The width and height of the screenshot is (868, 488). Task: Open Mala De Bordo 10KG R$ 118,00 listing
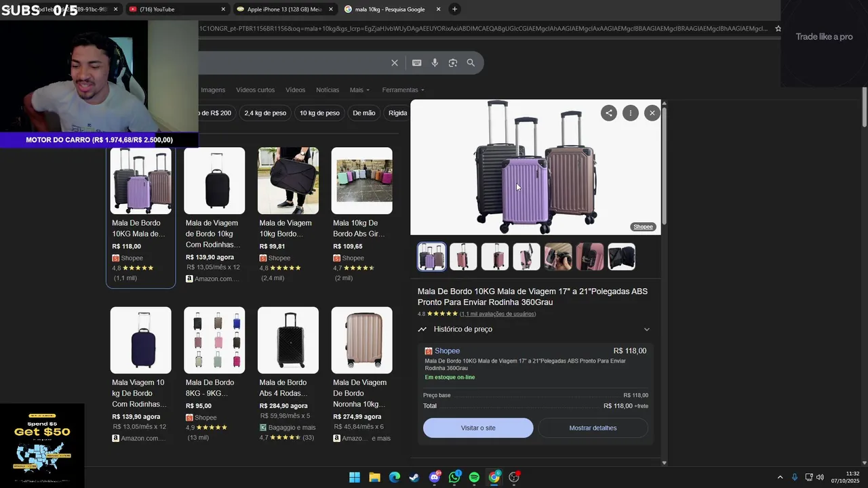point(140,218)
